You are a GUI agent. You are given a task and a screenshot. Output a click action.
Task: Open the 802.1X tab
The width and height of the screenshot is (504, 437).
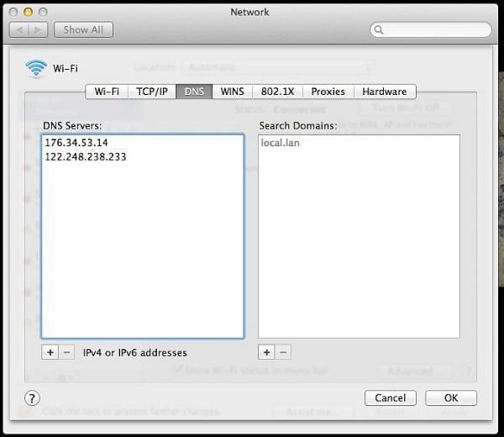[277, 92]
